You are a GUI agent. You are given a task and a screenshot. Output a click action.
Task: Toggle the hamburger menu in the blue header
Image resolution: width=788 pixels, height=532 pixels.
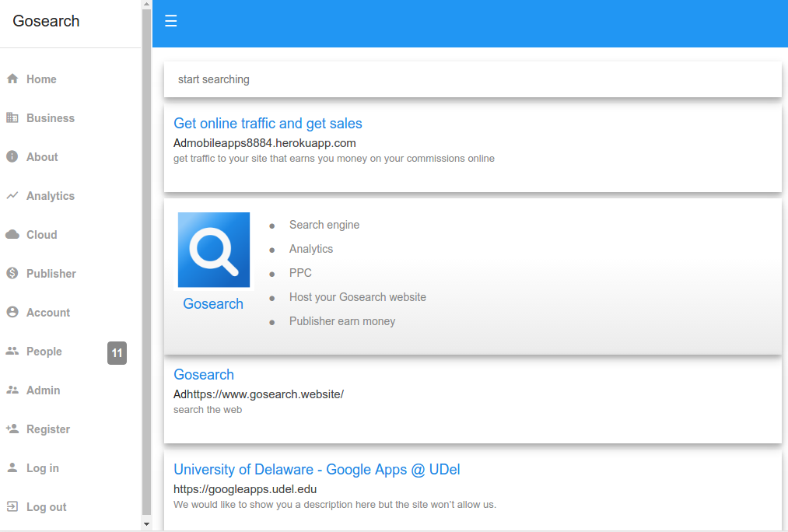point(171,21)
